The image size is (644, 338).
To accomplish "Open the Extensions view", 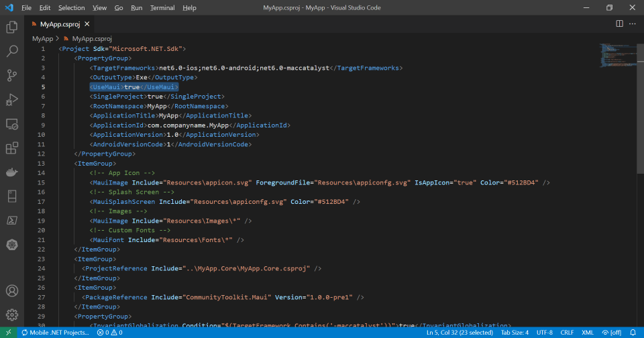I will click(11, 148).
